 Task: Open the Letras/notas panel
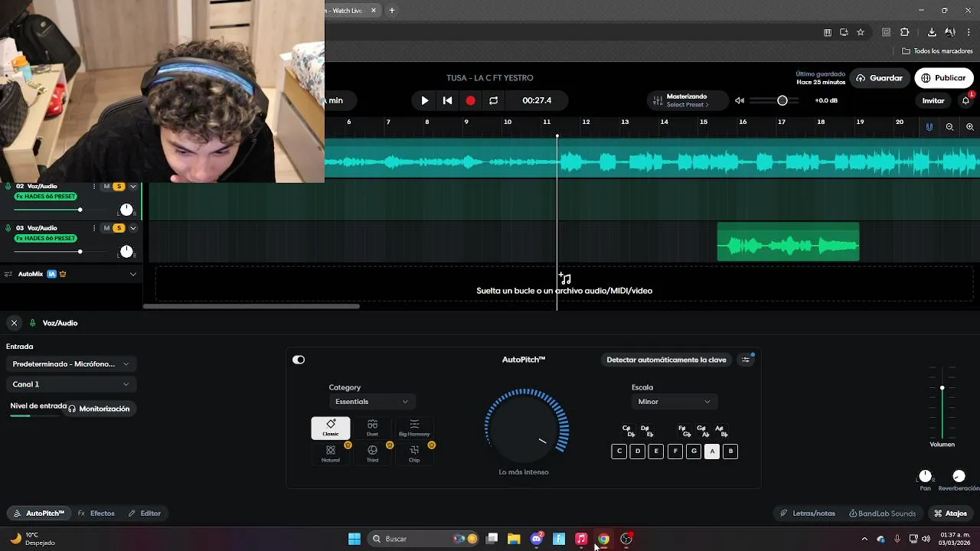807,514
